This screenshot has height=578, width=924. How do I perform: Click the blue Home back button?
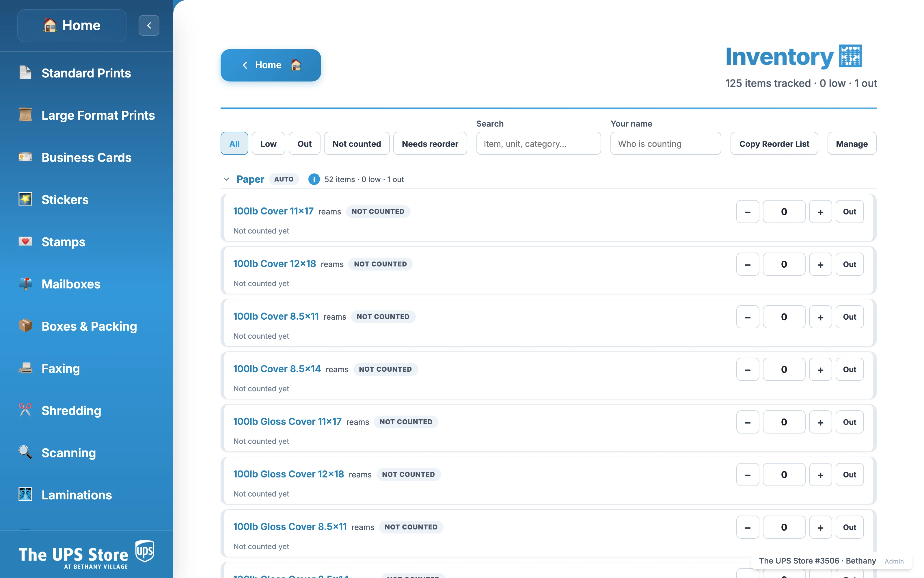point(271,65)
